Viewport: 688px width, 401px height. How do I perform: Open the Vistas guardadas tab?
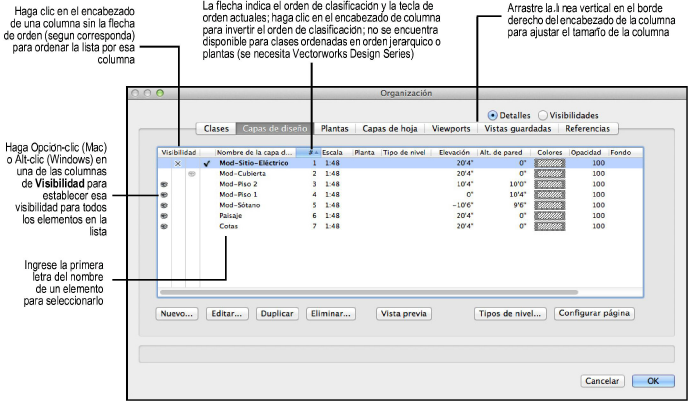[517, 129]
